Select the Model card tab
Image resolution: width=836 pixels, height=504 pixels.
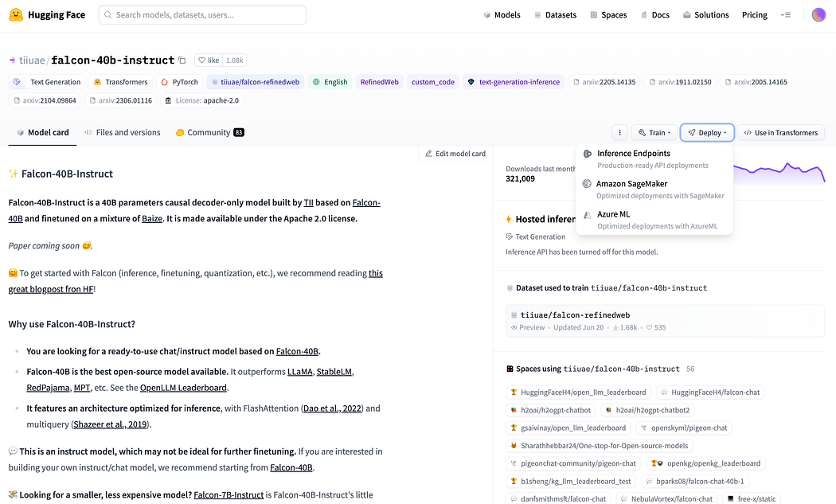pyautogui.click(x=43, y=132)
